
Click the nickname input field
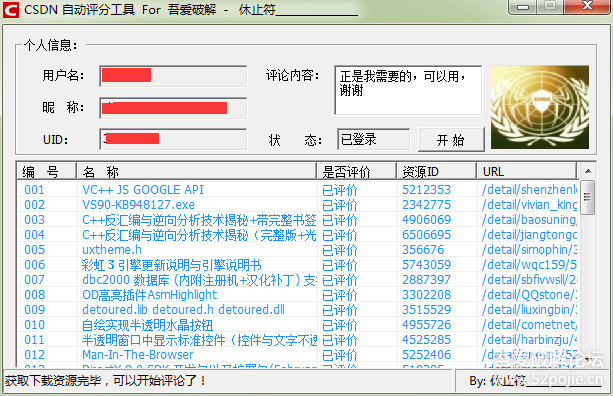(173, 108)
